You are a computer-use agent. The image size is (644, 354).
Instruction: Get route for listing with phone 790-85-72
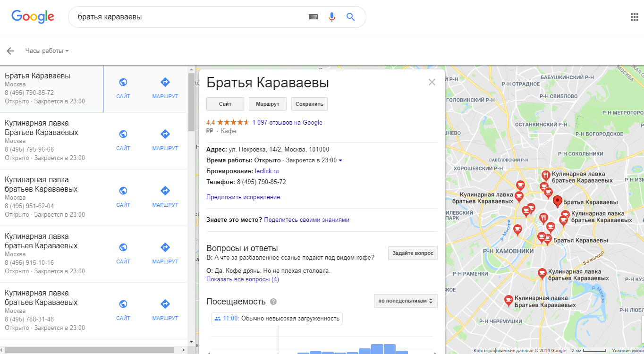point(165,88)
